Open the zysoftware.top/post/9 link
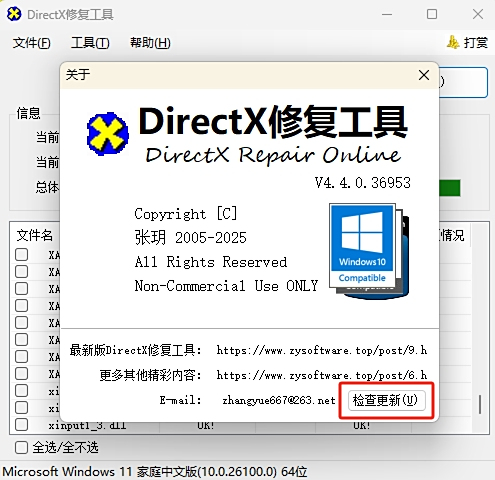The height and width of the screenshot is (480, 495). (322, 350)
